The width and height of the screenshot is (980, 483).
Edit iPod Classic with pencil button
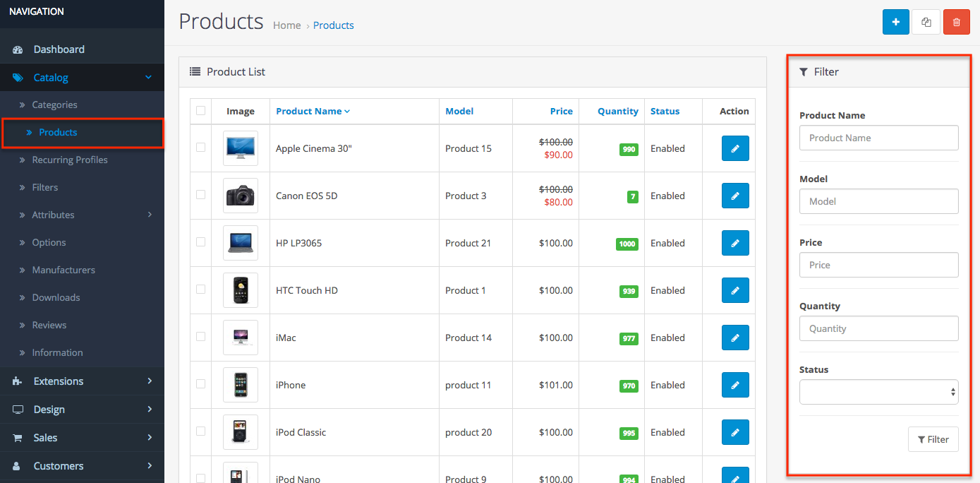coord(735,432)
